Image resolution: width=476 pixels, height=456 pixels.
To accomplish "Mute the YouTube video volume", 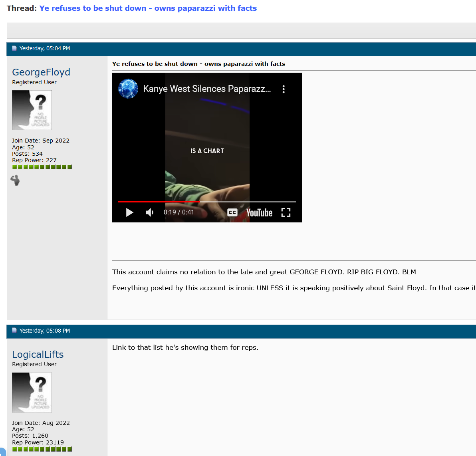I will [149, 212].
